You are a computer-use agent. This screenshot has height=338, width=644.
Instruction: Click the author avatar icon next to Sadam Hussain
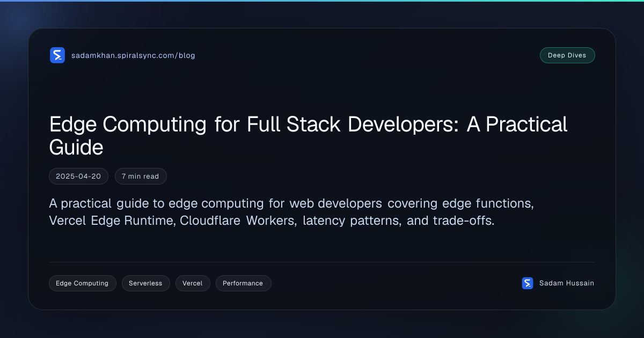click(x=528, y=283)
